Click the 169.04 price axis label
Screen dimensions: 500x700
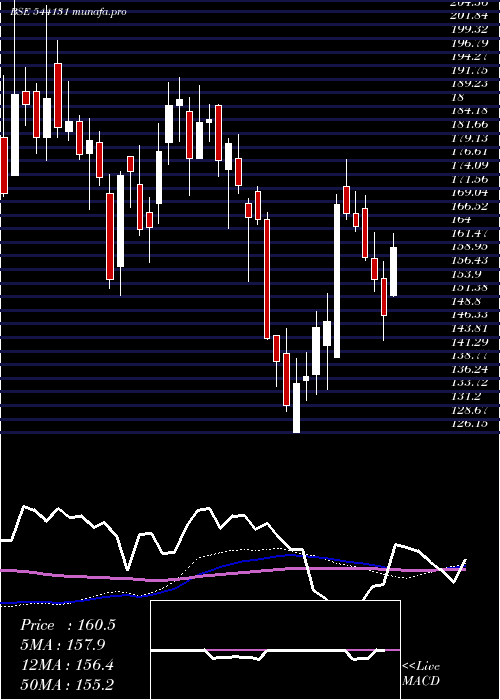(470, 192)
